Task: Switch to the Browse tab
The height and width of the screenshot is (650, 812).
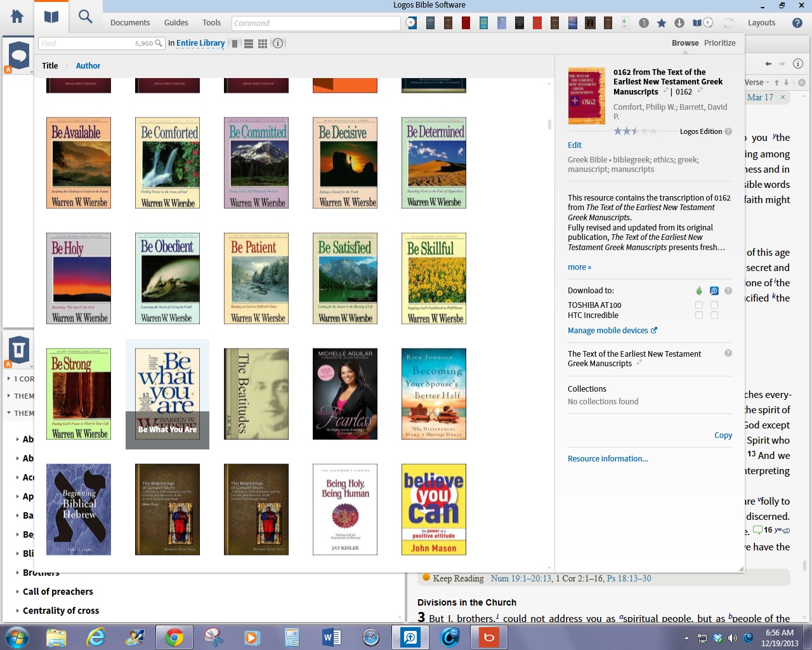Action: tap(685, 43)
